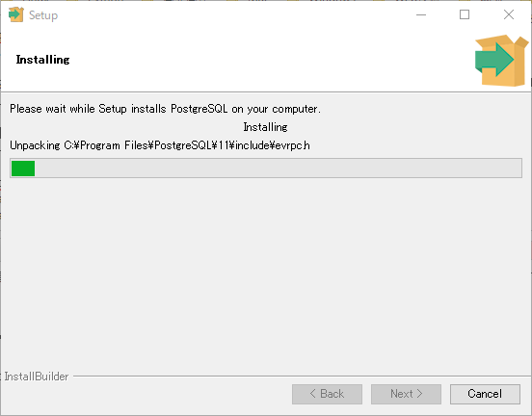Click the empty portion of progress bar
This screenshot has height=416, width=532.
(279, 169)
